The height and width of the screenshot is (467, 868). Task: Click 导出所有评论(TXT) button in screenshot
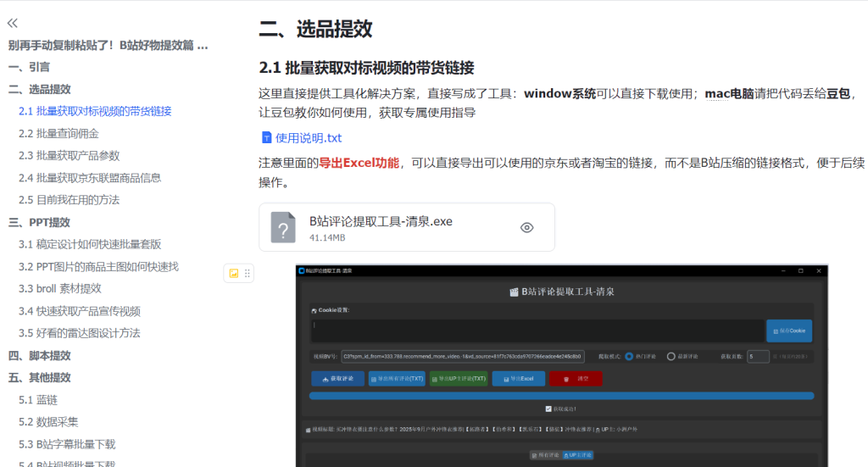click(397, 379)
